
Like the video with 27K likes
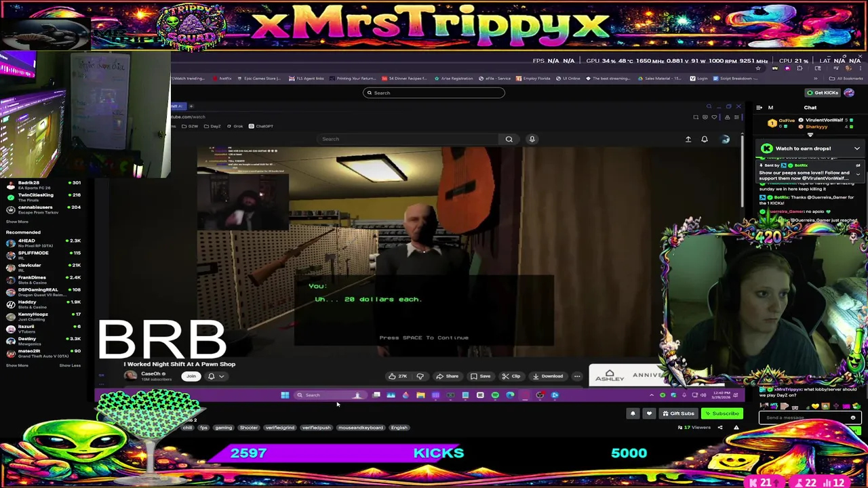point(397,376)
